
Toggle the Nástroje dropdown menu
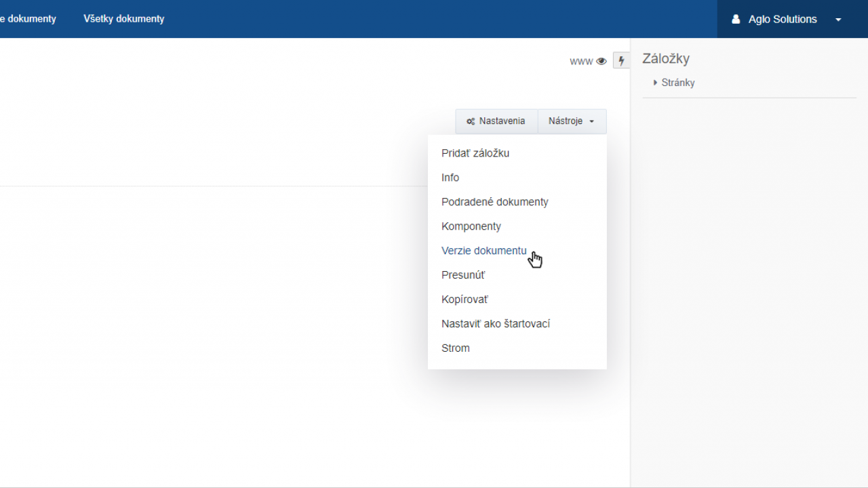(x=572, y=121)
